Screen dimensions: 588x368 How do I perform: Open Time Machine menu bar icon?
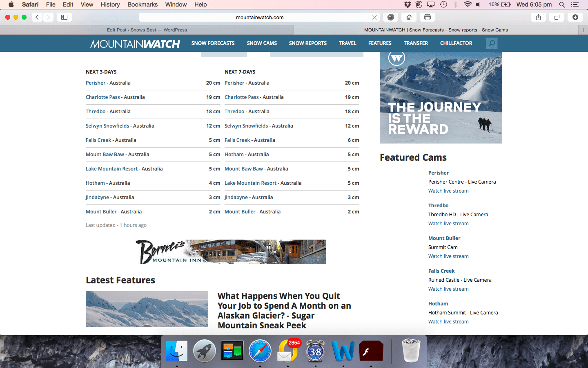click(443, 4)
